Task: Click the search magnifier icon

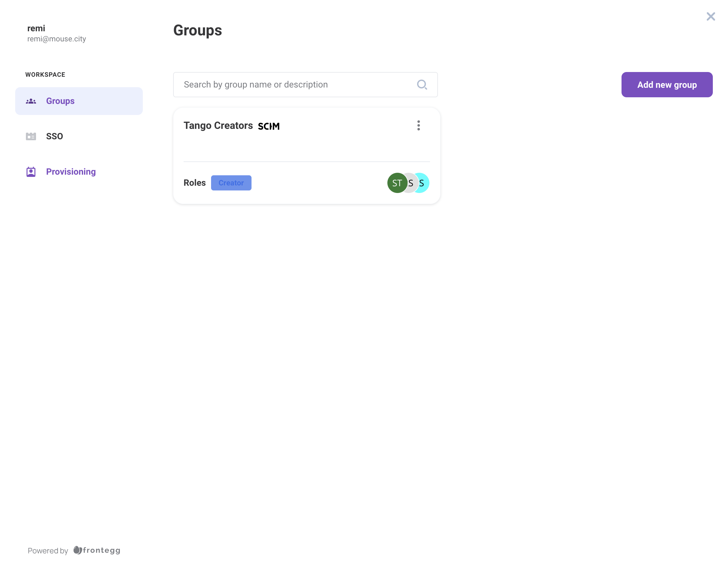Action: (x=422, y=84)
